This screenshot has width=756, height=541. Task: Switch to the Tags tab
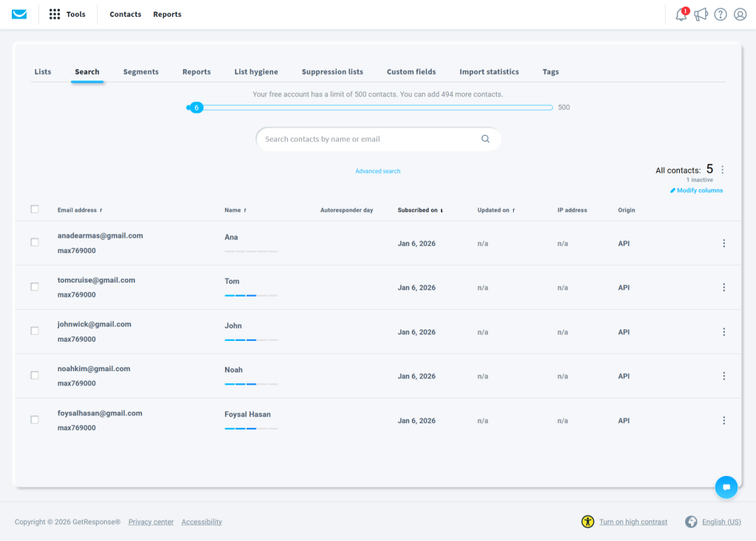pos(550,72)
